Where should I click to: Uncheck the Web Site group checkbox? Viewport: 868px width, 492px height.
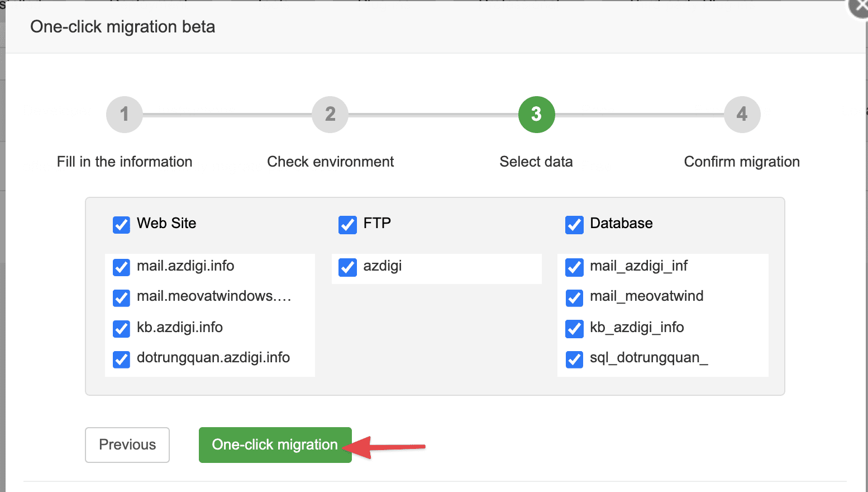pos(121,225)
